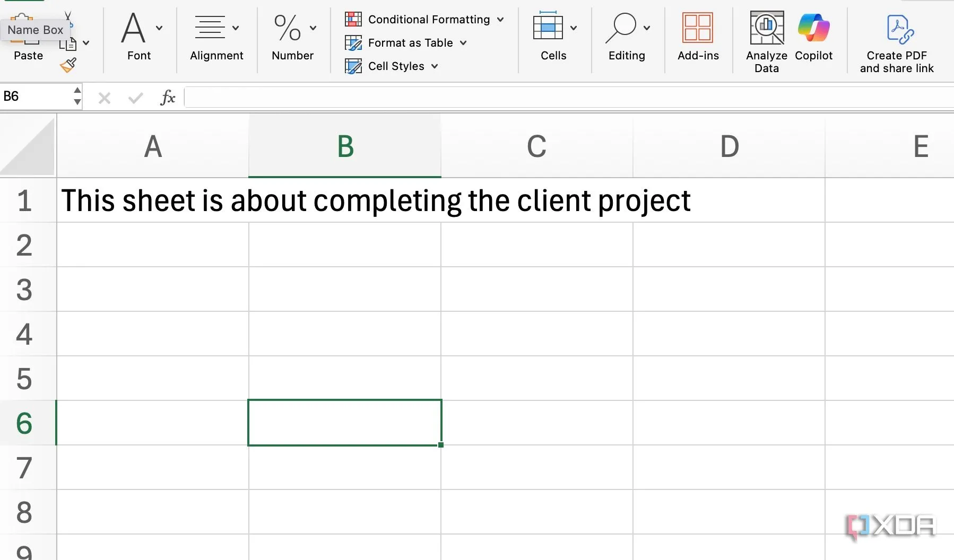Select column E header
The width and height of the screenshot is (954, 560).
coord(890,146)
